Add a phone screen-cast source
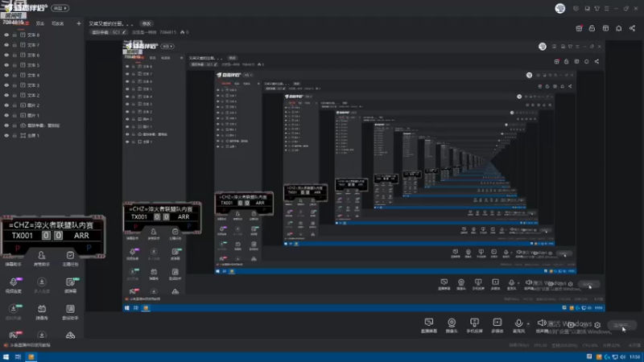The width and height of the screenshot is (644, 362). click(x=474, y=325)
